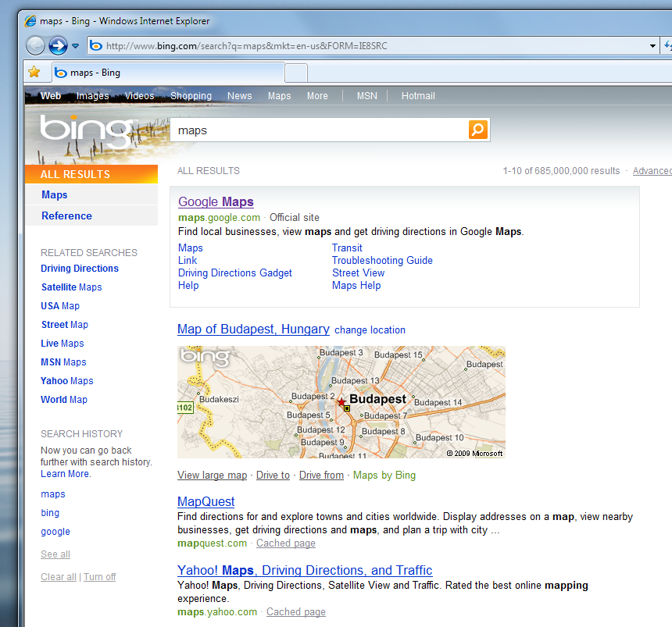
Task: Go to MSN link in header
Action: pos(366,96)
